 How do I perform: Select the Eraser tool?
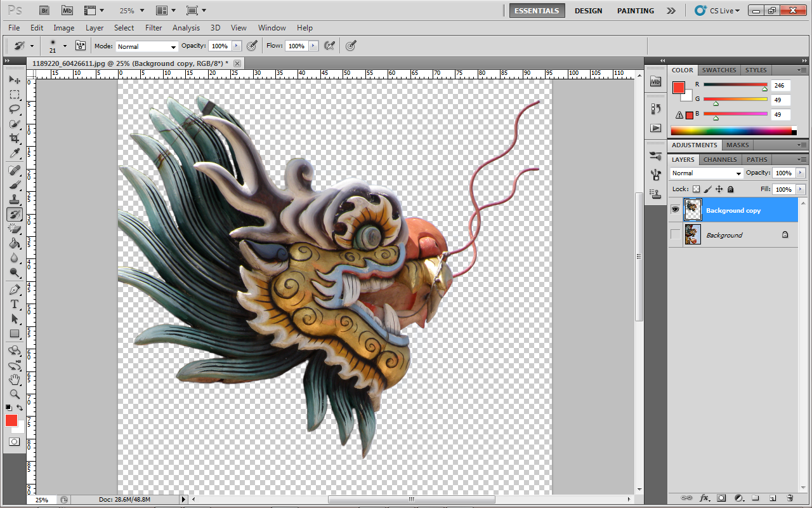[15, 229]
